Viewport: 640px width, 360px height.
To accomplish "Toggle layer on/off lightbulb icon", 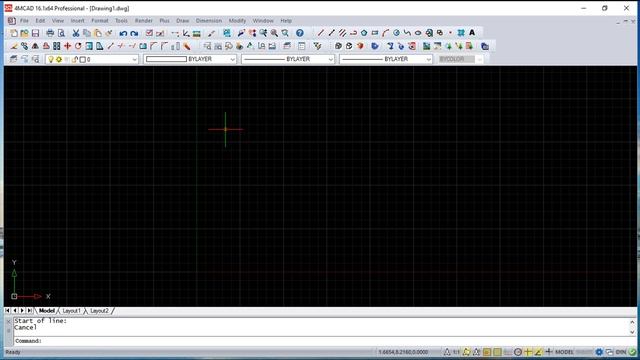I will (51, 60).
